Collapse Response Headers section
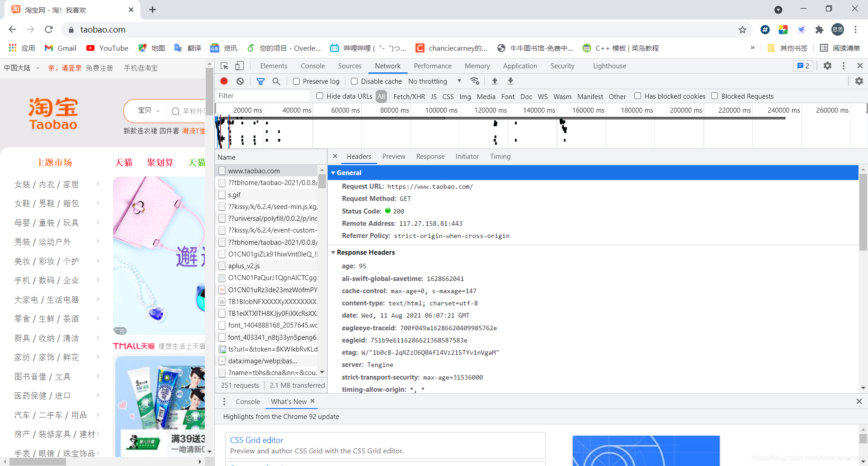The image size is (868, 466). click(333, 252)
